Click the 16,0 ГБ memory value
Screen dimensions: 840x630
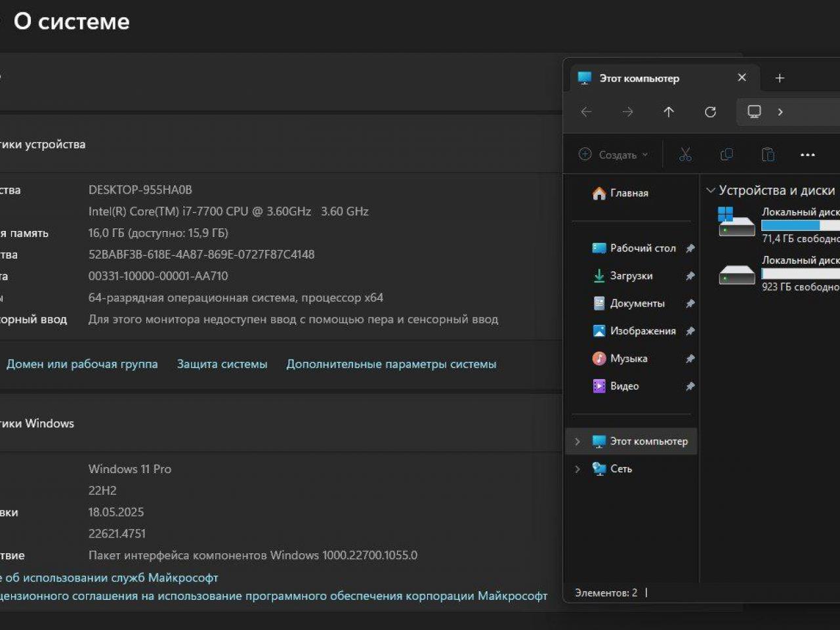pyautogui.click(x=158, y=233)
